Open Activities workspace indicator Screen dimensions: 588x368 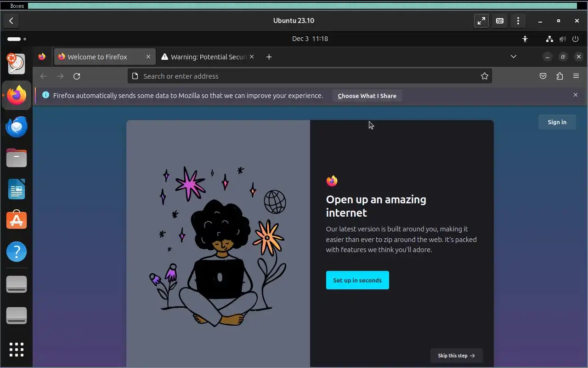pyautogui.click(x=17, y=39)
